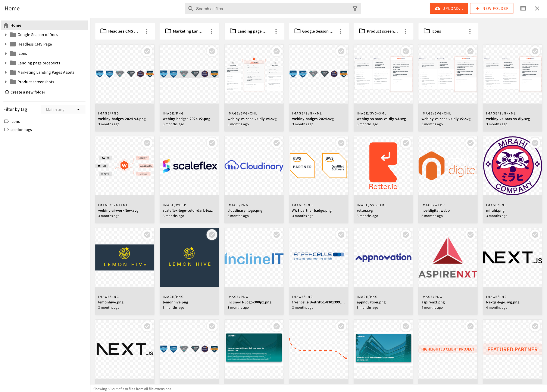Select webiny-vs-saas-vs-diy-v4.svg checkmark
Image resolution: width=547 pixels, height=392 pixels.
[x=276, y=51]
